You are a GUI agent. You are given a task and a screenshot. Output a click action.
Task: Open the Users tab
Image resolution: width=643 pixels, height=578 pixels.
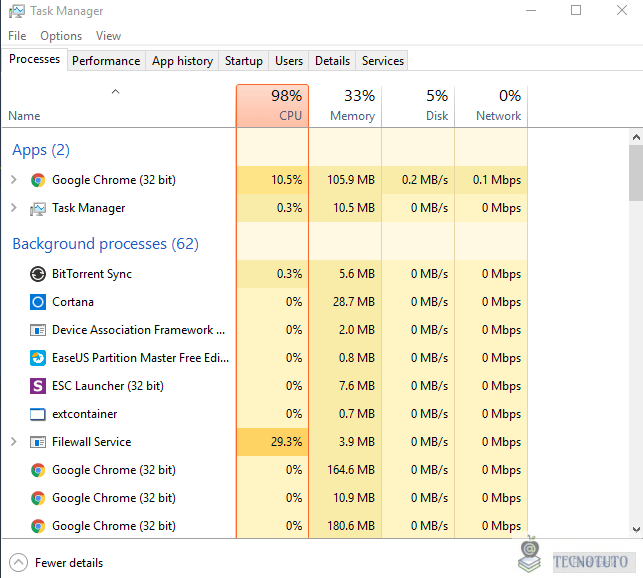(x=289, y=61)
